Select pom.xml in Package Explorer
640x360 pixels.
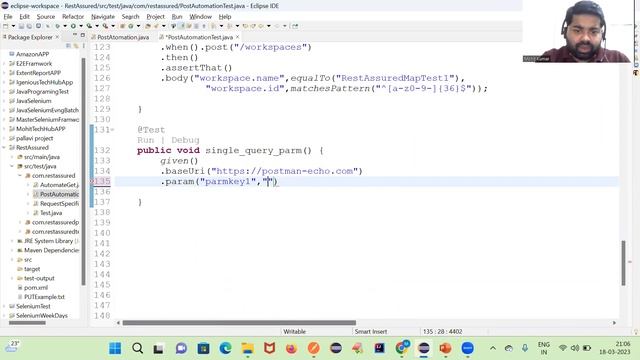click(36, 287)
